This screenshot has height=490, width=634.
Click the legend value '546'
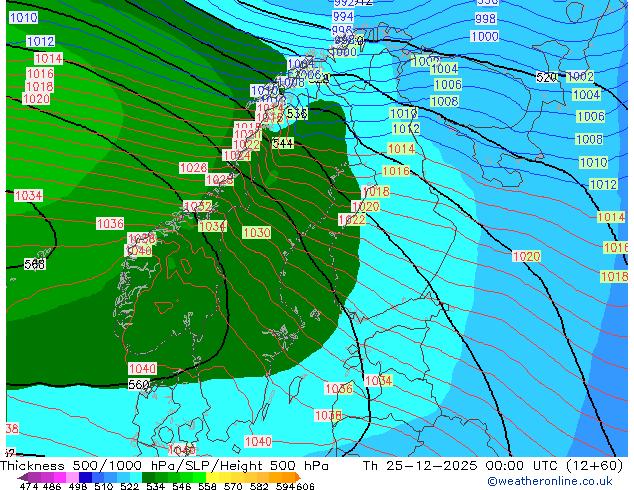pyautogui.click(x=181, y=486)
